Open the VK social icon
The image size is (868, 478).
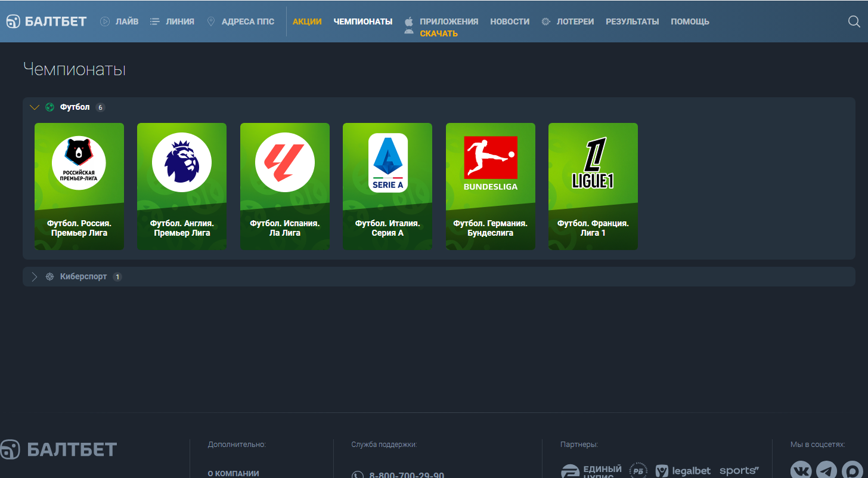pos(801,470)
